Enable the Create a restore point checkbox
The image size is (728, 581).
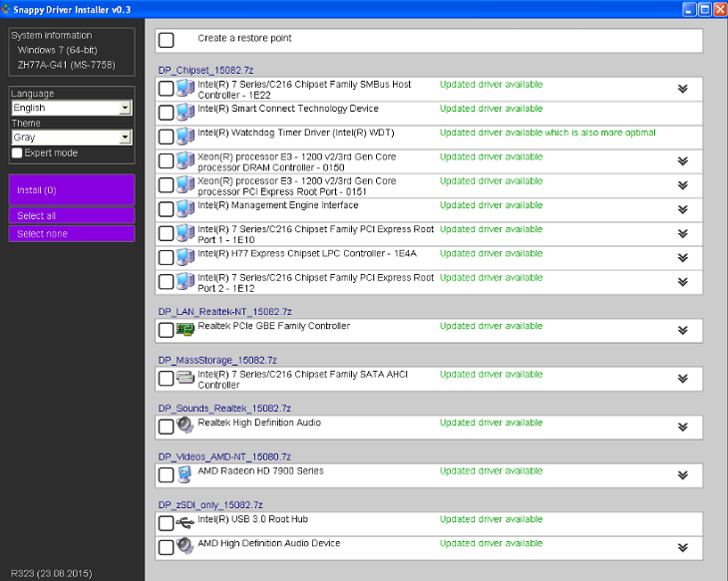coord(167,40)
